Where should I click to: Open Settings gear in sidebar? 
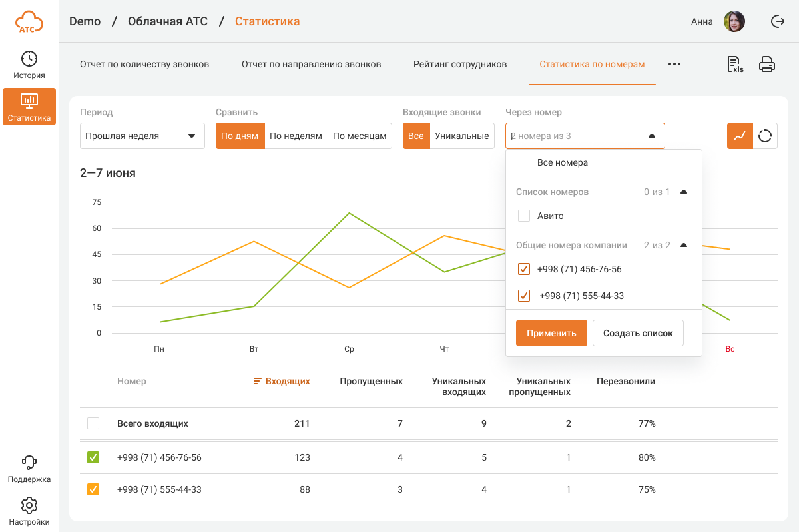click(x=29, y=511)
